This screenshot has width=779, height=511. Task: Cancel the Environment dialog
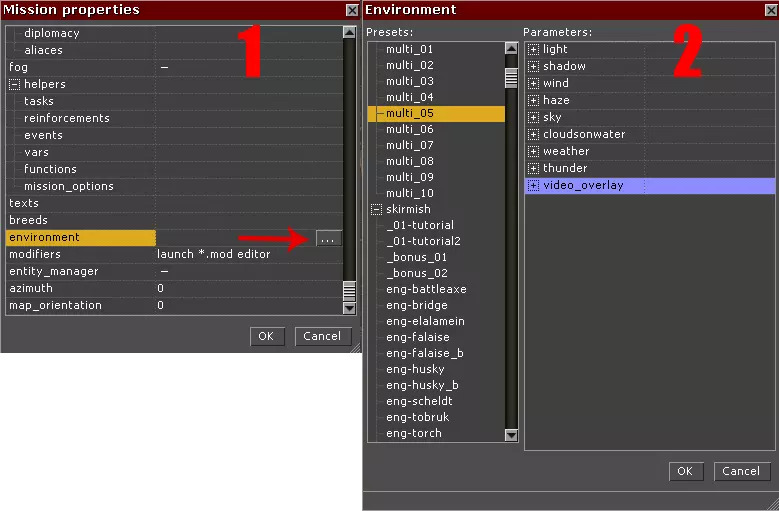(741, 471)
